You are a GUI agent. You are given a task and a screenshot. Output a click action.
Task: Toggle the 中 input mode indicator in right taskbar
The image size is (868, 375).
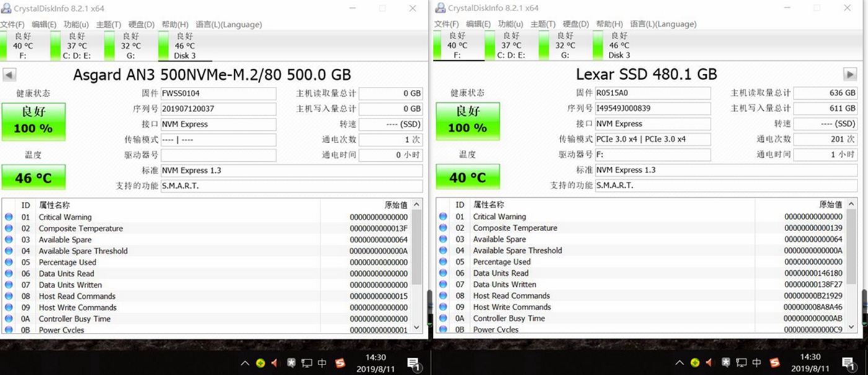756,363
